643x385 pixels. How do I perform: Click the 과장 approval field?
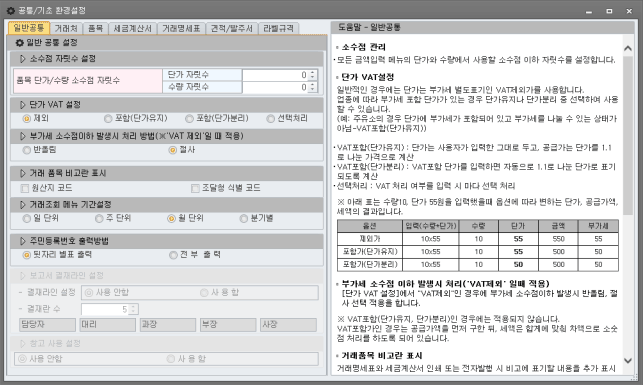168,325
